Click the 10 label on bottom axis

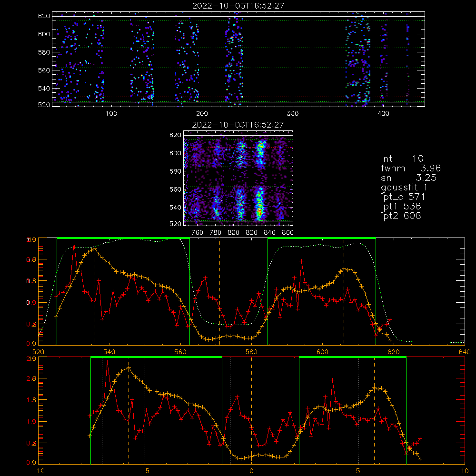pyautogui.click(x=465, y=471)
